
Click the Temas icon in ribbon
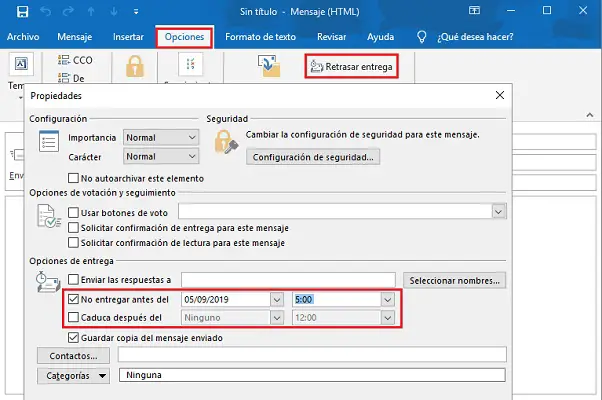point(20,64)
